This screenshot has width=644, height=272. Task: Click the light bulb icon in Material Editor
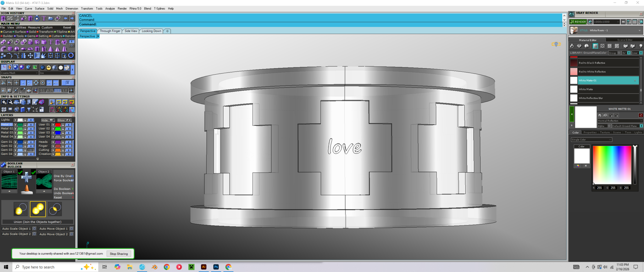tap(641, 46)
